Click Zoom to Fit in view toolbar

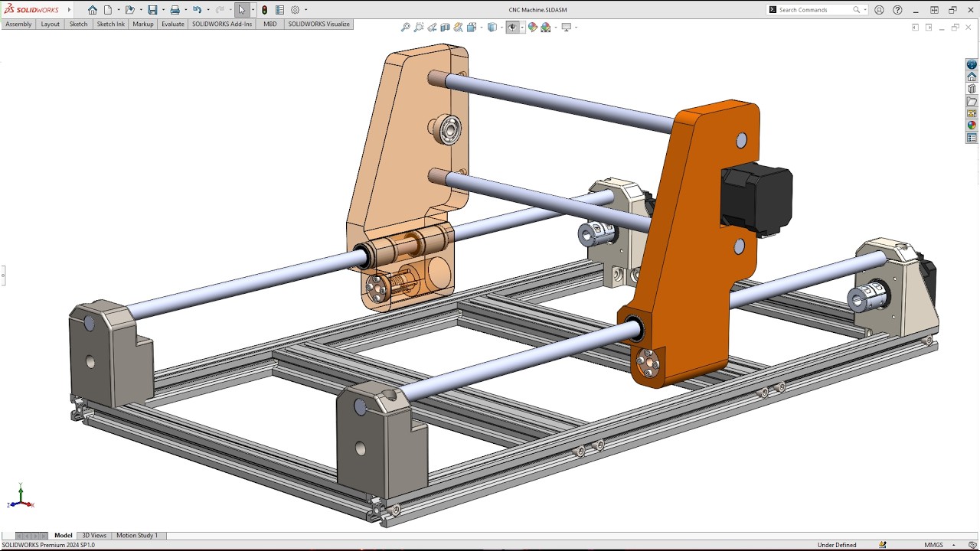click(405, 27)
